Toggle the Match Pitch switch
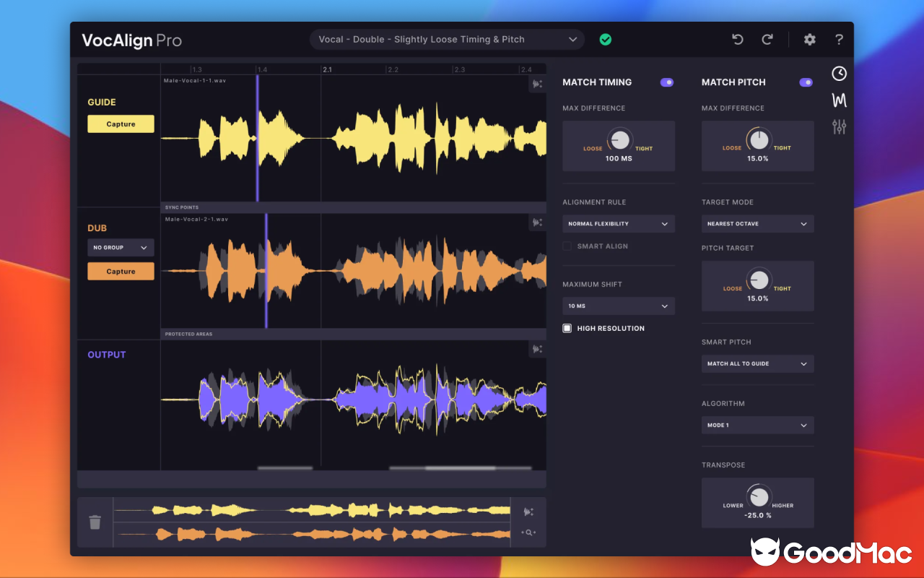 [x=806, y=82]
